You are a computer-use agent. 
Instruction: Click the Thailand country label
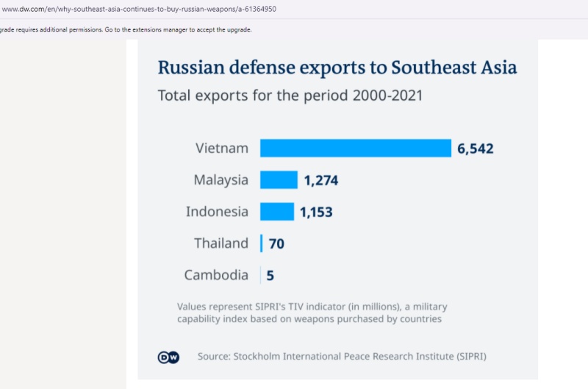coord(221,243)
